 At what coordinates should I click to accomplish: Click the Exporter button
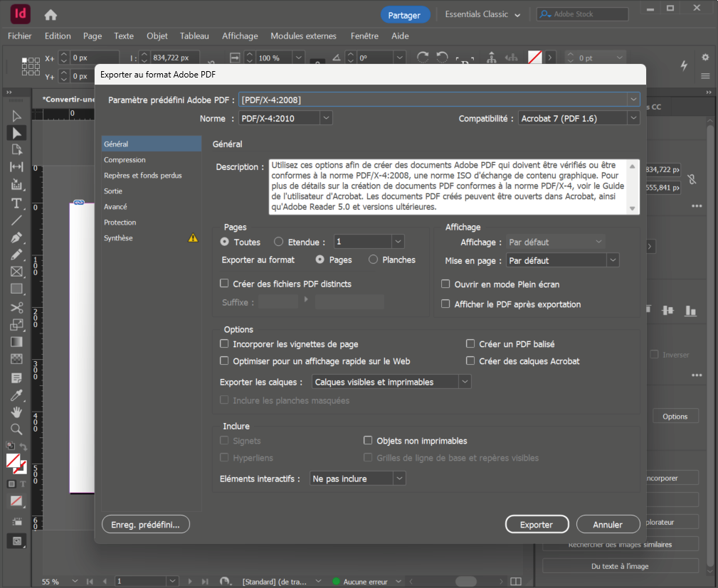coord(537,525)
